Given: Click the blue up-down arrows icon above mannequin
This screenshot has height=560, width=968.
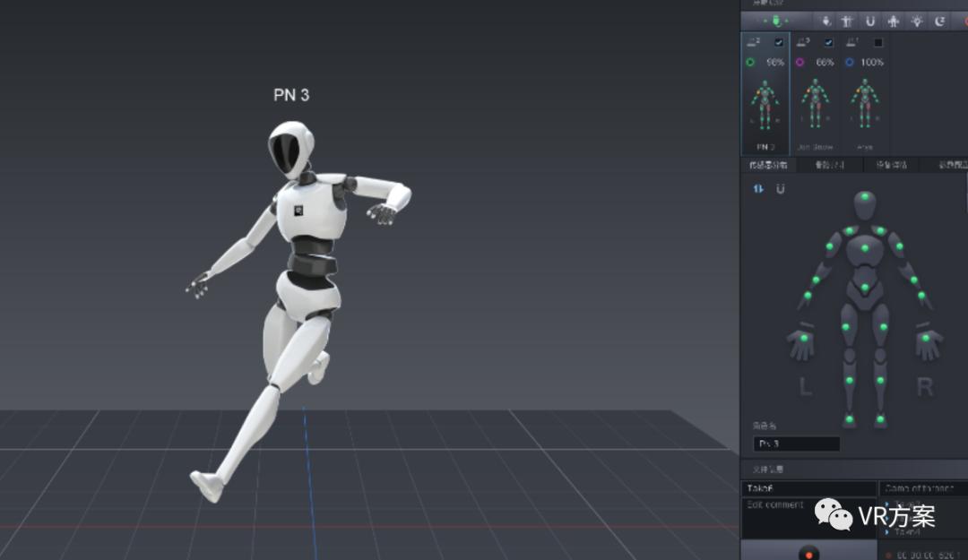Looking at the screenshot, I should (x=758, y=189).
